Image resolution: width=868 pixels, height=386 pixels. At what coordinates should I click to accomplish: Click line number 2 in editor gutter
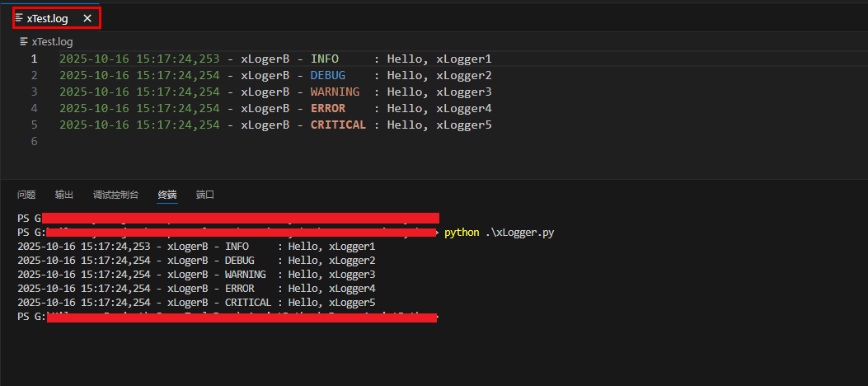(x=35, y=76)
